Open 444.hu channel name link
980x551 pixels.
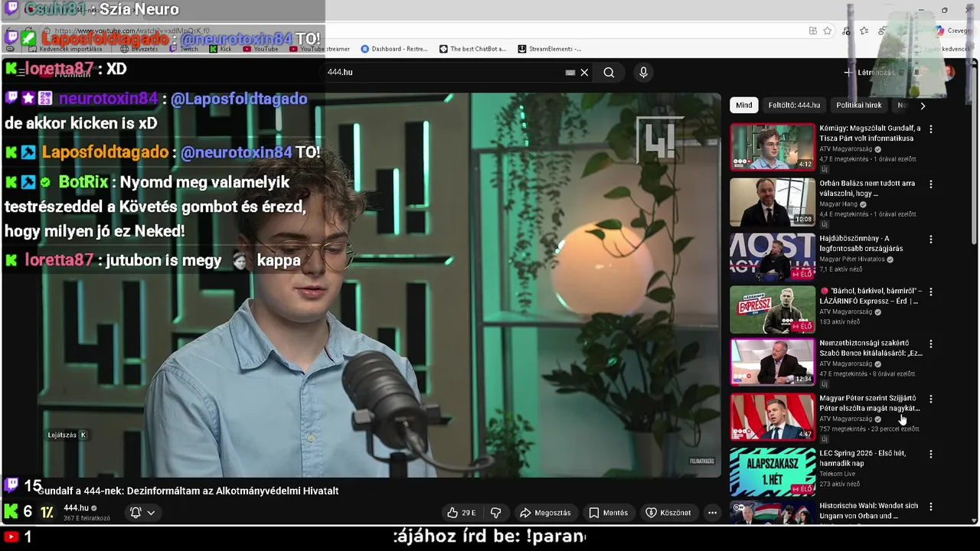point(76,508)
